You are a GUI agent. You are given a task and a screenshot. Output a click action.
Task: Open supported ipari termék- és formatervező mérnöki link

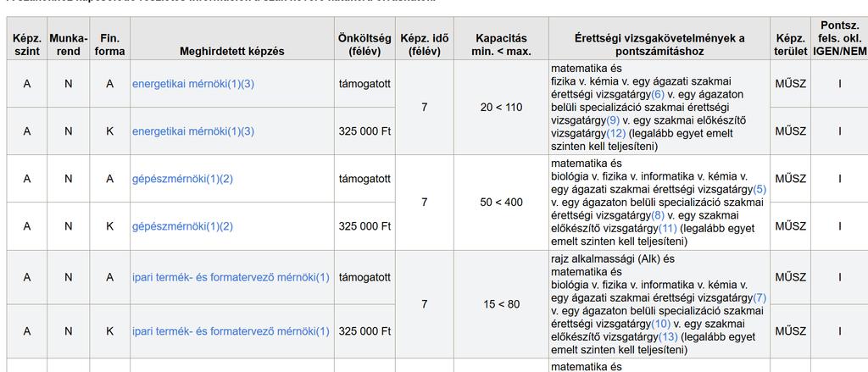click(231, 277)
